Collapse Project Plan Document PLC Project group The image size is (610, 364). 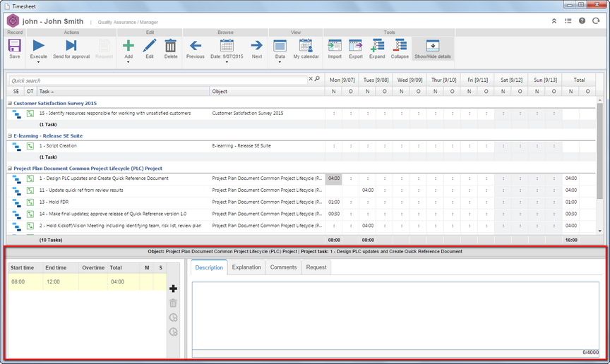[x=10, y=169]
